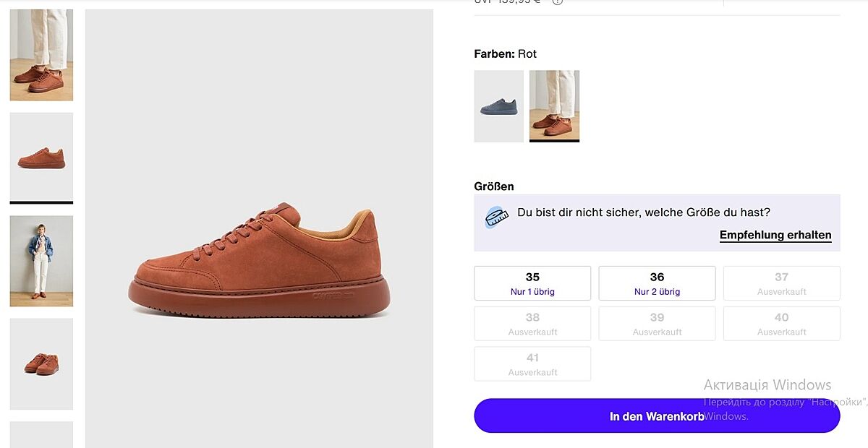Select the pair of sneakers thumbnail
Screen dimensions: 868x448
(x=41, y=363)
